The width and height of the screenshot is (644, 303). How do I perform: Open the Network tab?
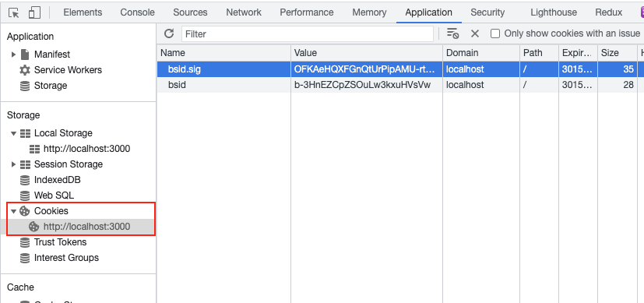[244, 12]
